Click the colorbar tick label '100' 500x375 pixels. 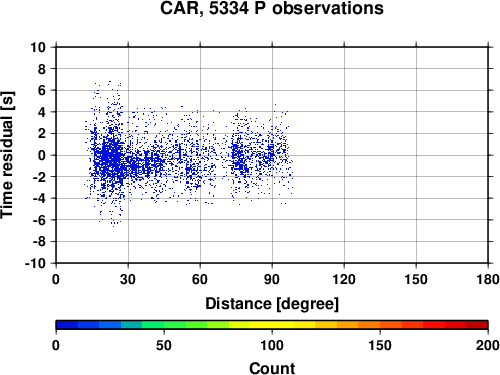(x=272, y=345)
